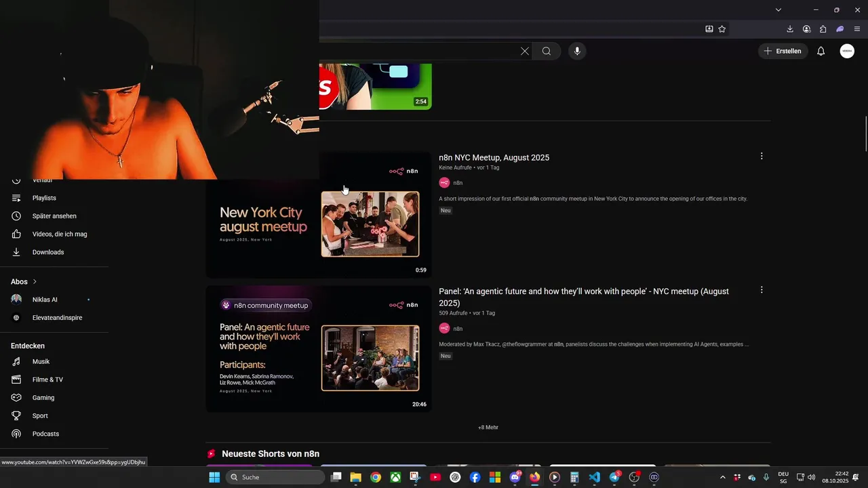Screen dimensions: 868x488
Task: Click the install-page icon beside the bookmark star
Action: click(709, 29)
